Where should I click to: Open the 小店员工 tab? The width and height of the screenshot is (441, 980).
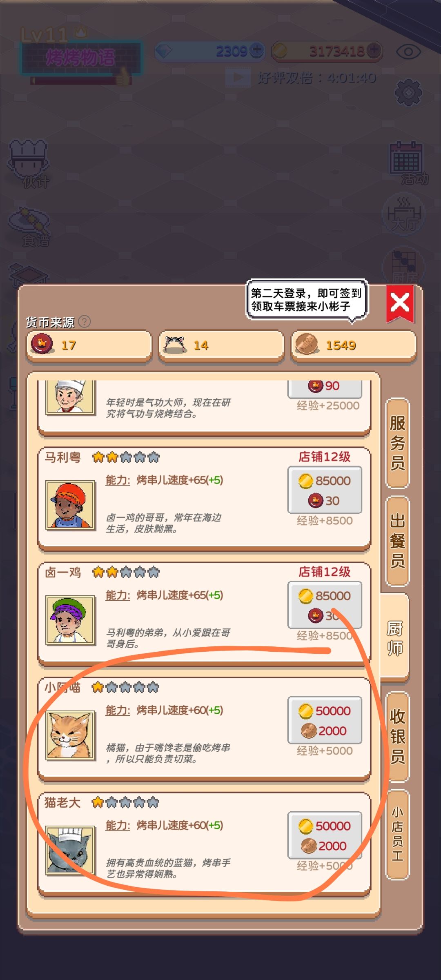coord(397,835)
